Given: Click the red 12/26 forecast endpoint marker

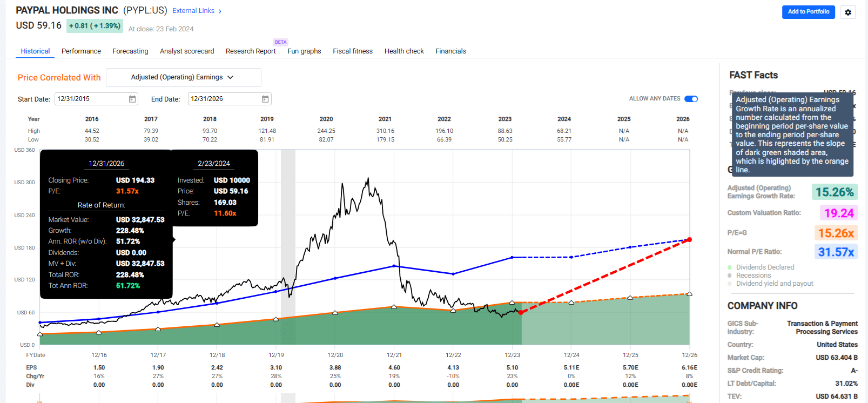Looking at the screenshot, I should click(x=690, y=239).
